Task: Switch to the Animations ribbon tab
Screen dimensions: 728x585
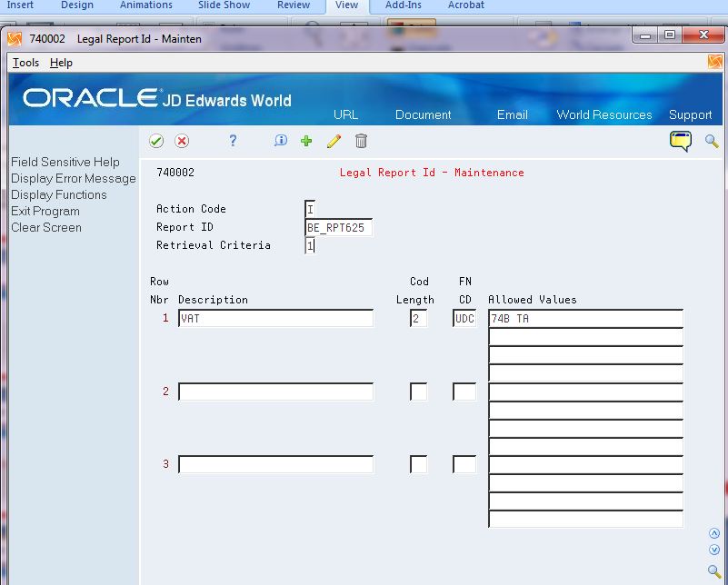Action: [x=146, y=5]
